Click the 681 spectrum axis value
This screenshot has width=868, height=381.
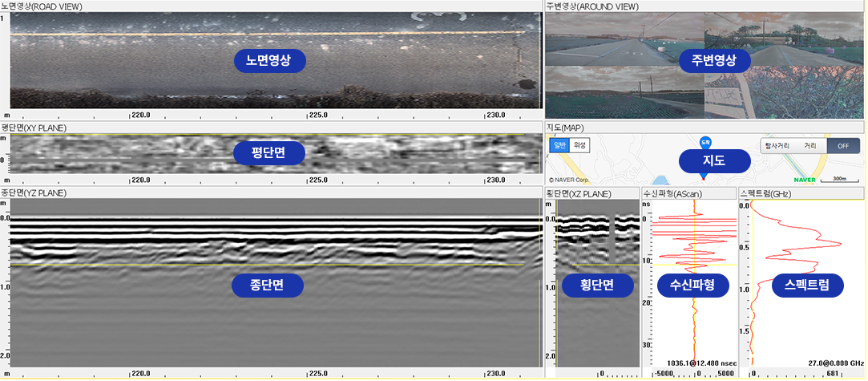click(834, 373)
